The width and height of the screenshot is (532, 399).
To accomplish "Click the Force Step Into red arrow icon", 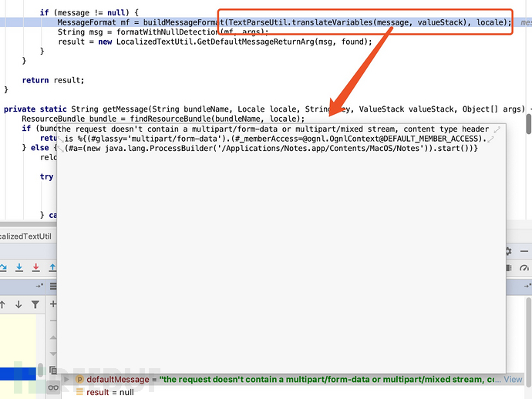I will tap(35, 267).
